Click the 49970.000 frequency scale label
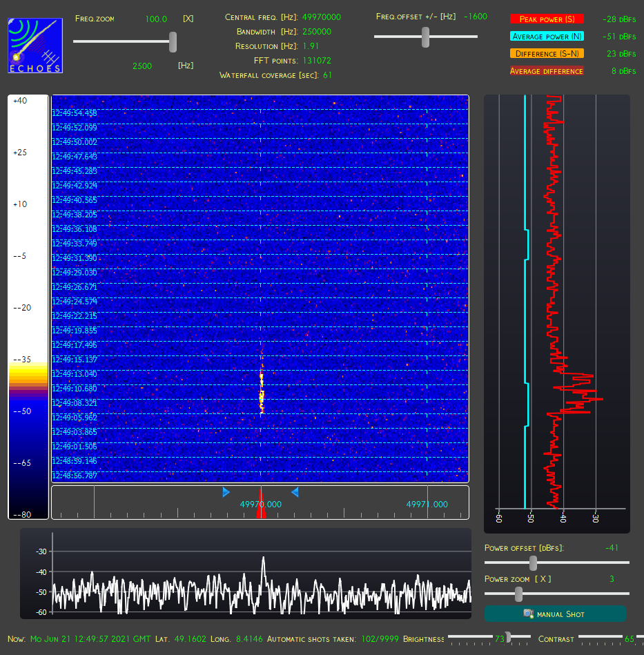644x655 pixels. pos(261,505)
